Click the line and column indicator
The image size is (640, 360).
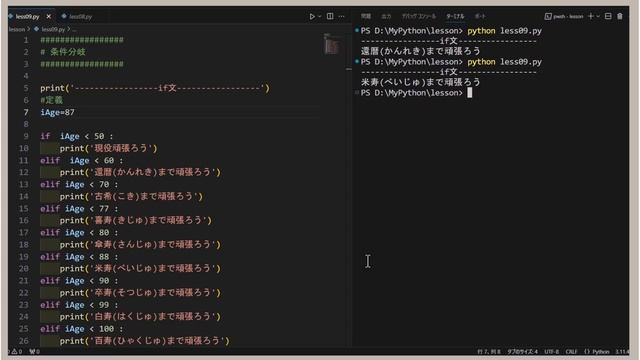[489, 351]
